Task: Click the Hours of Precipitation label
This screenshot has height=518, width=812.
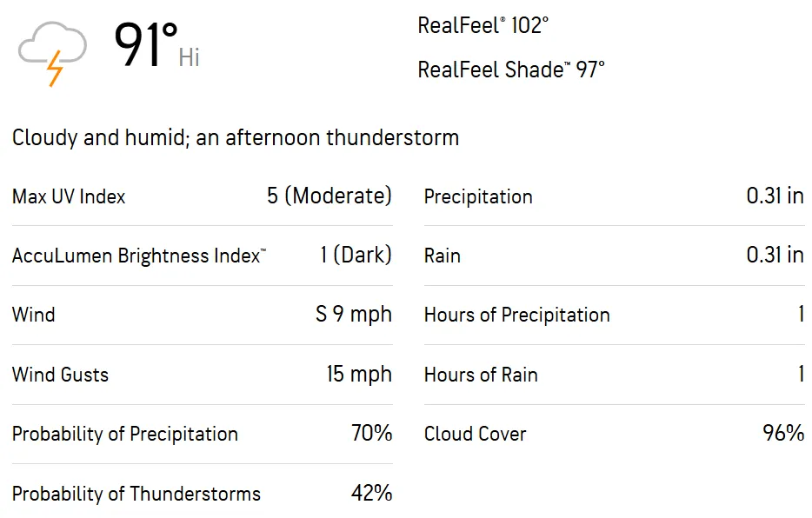Action: point(516,315)
